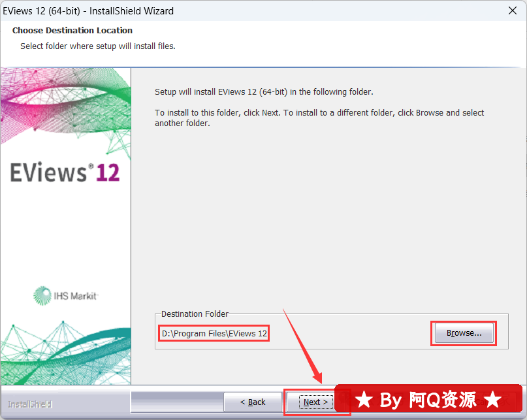Click the left star in the watermark banner
Viewport: 527px width, 420px height.
pyautogui.click(x=363, y=399)
